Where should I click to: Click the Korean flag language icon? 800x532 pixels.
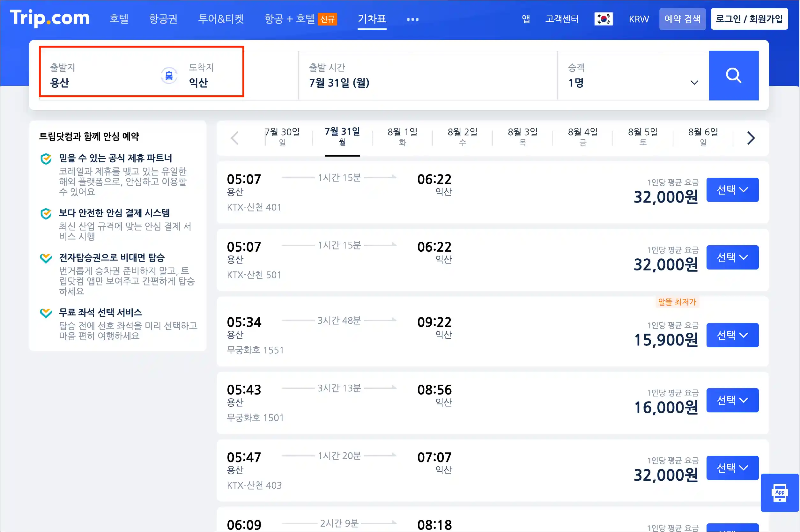click(604, 19)
